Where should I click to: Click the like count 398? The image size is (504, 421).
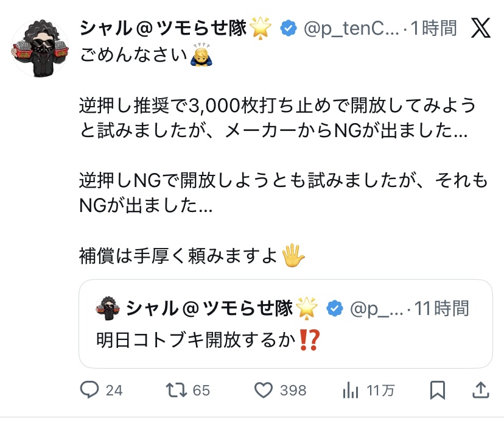click(293, 391)
